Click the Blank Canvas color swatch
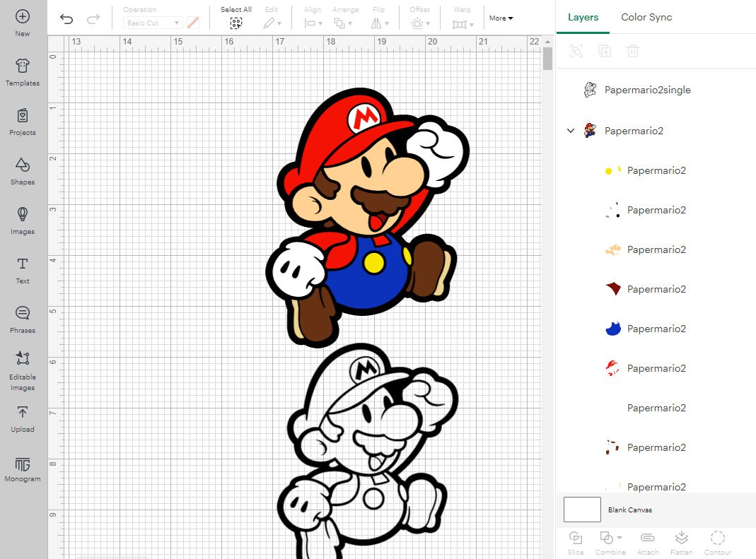 click(x=581, y=509)
